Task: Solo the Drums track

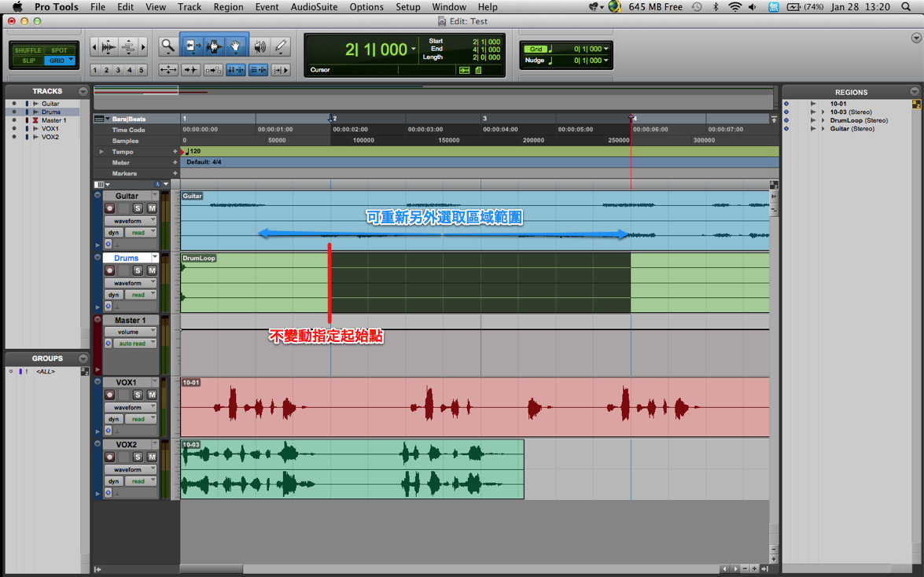Action: pyautogui.click(x=138, y=270)
